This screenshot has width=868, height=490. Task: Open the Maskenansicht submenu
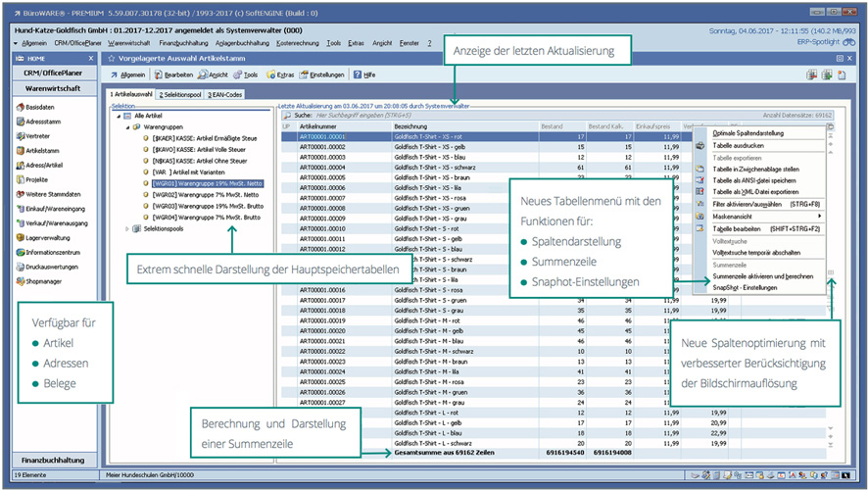pos(735,216)
